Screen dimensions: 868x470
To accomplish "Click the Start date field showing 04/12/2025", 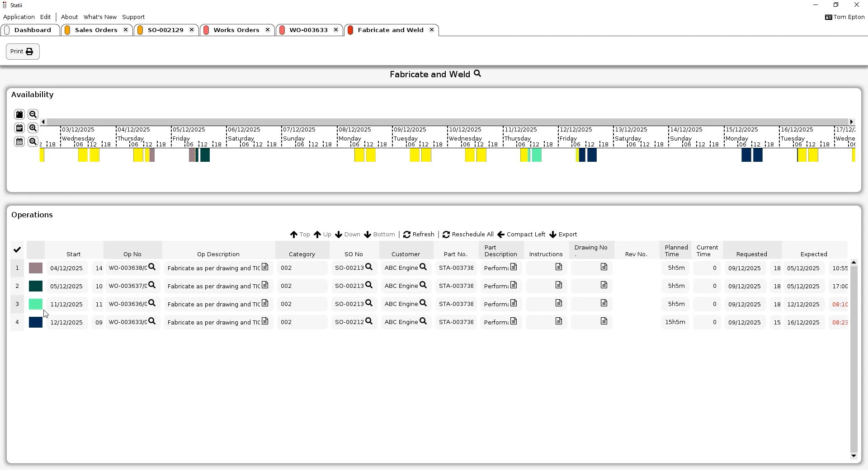I will pyautogui.click(x=67, y=268).
